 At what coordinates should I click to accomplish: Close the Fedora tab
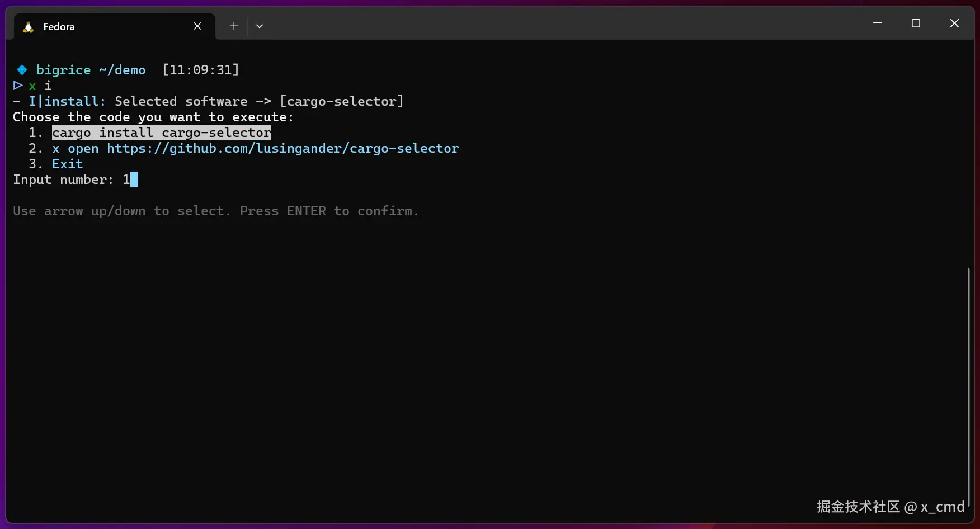[x=197, y=26]
